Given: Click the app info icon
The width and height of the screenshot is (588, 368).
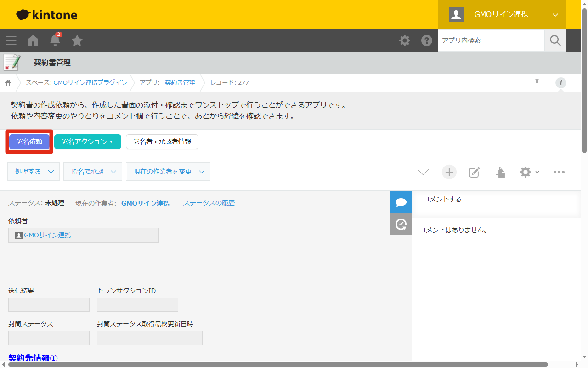Looking at the screenshot, I should [561, 83].
